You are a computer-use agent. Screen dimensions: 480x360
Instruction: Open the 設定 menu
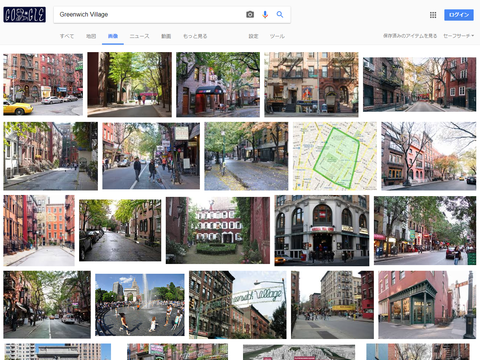pyautogui.click(x=253, y=36)
